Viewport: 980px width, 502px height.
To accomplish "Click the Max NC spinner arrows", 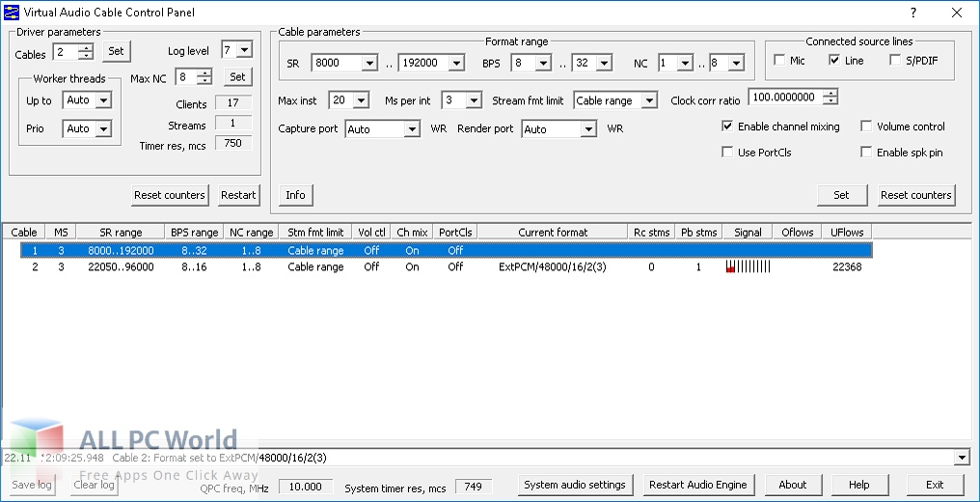I will (204, 77).
